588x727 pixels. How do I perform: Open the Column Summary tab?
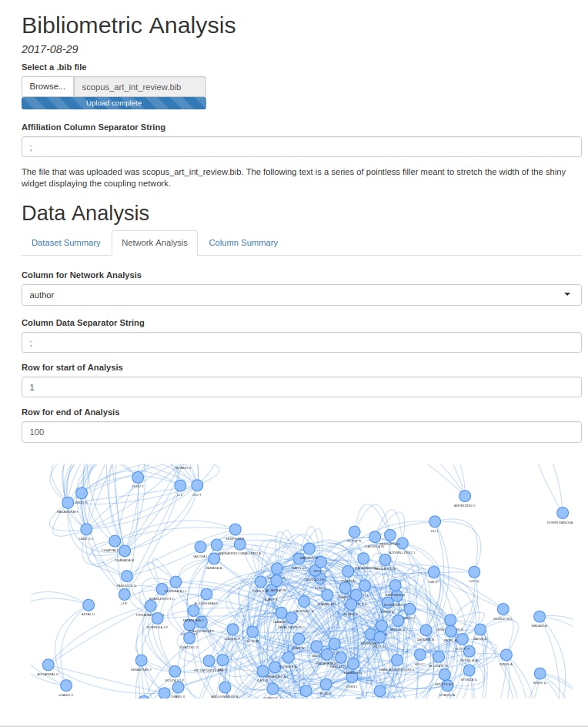[243, 243]
